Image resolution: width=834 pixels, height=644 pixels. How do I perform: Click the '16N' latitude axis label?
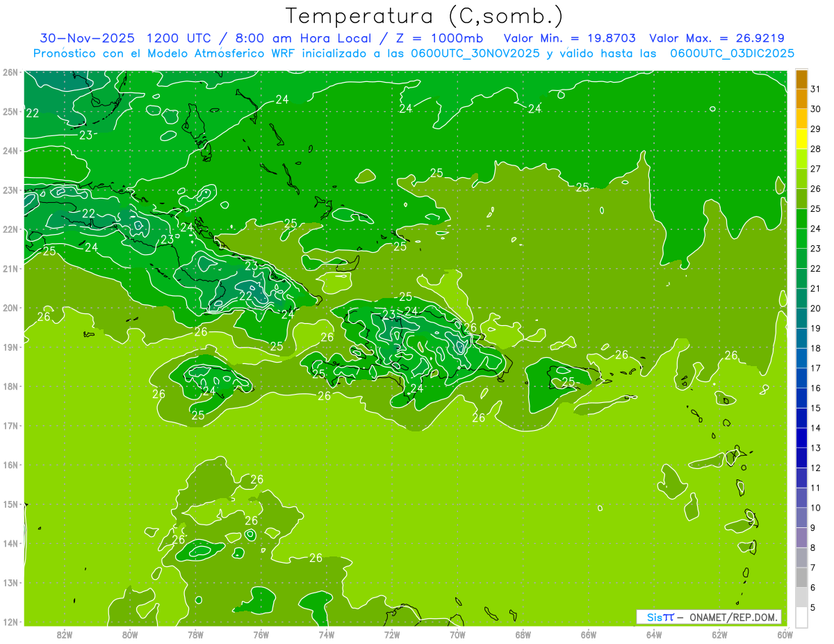pyautogui.click(x=10, y=465)
